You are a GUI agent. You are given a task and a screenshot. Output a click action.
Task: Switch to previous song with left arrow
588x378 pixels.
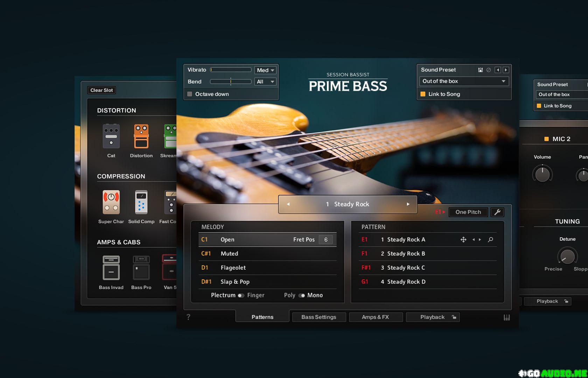point(288,204)
